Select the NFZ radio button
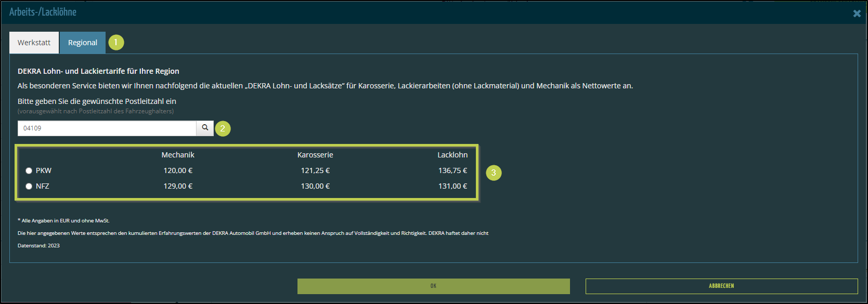868x304 pixels. (x=29, y=186)
